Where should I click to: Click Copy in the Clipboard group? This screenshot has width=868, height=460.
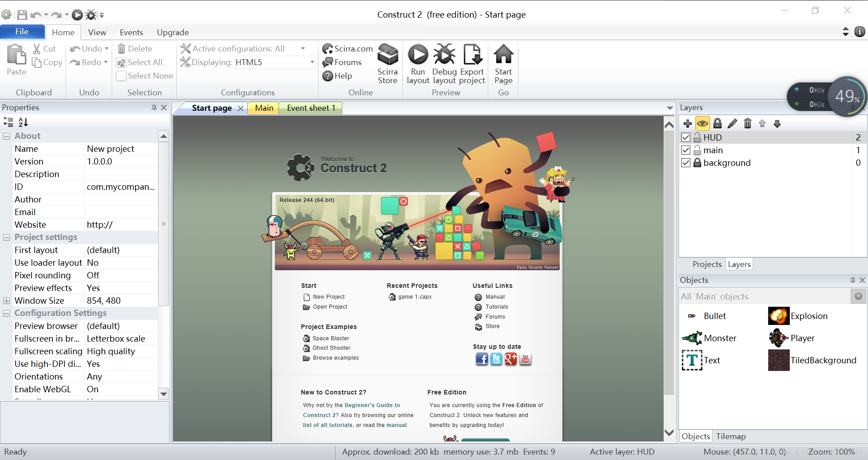click(47, 62)
